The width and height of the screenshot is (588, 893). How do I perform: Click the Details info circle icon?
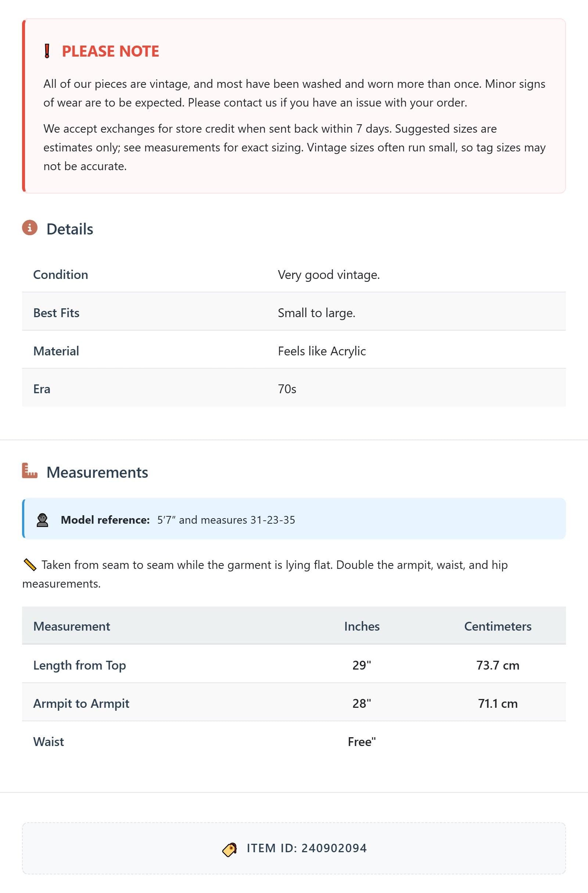30,228
